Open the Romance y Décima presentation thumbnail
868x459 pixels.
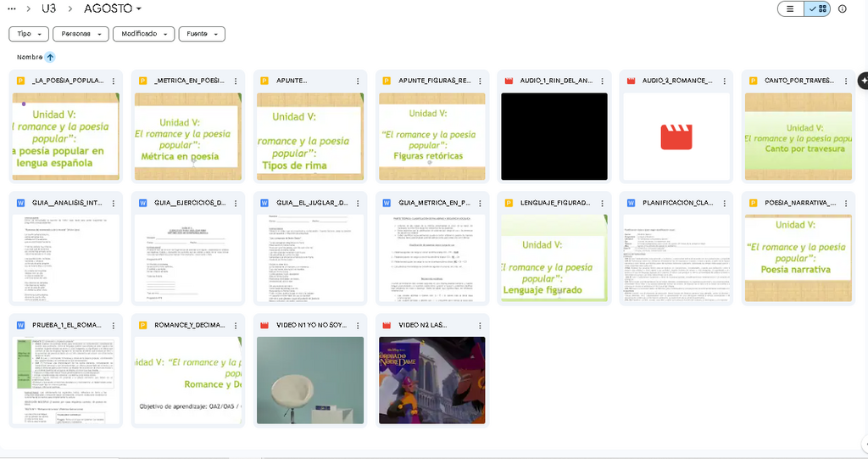click(188, 381)
